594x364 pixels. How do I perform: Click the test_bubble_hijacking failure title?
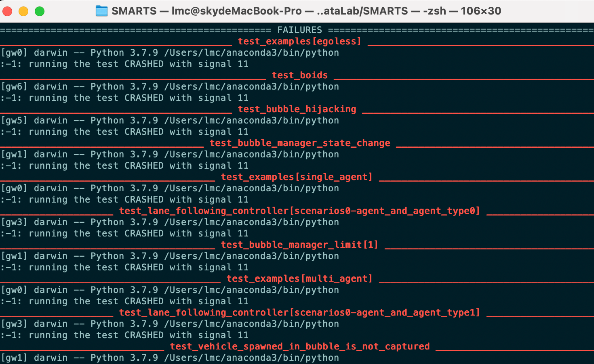point(297,109)
